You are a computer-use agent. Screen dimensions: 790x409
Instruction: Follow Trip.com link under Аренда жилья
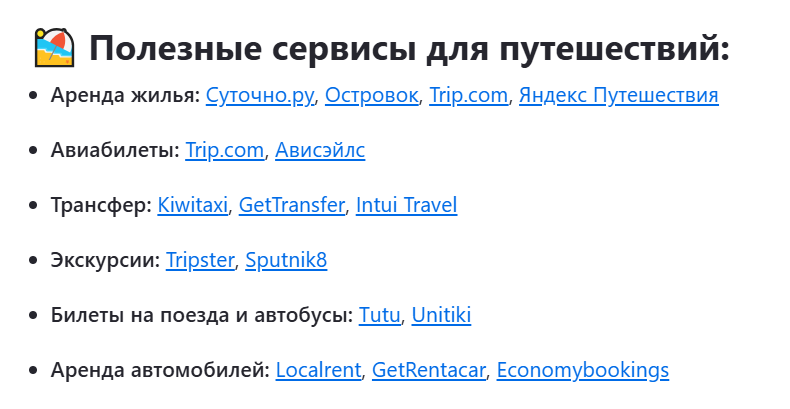tap(468, 95)
